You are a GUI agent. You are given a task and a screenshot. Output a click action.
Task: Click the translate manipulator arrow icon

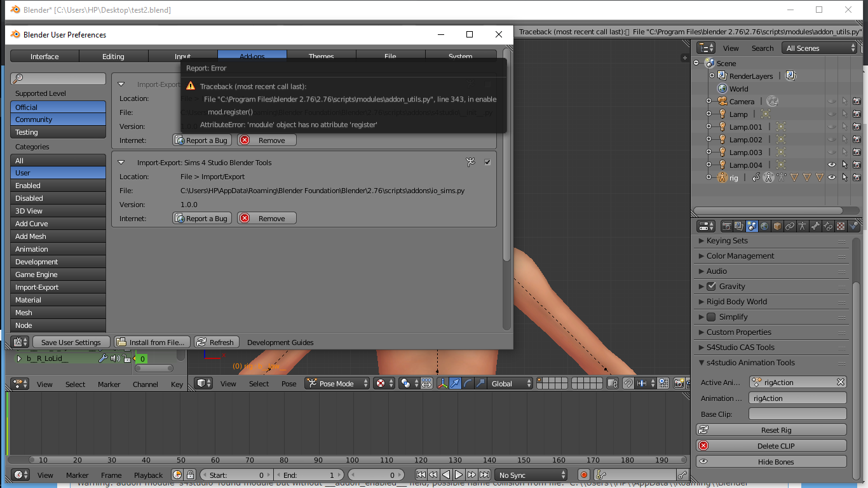[456, 383]
